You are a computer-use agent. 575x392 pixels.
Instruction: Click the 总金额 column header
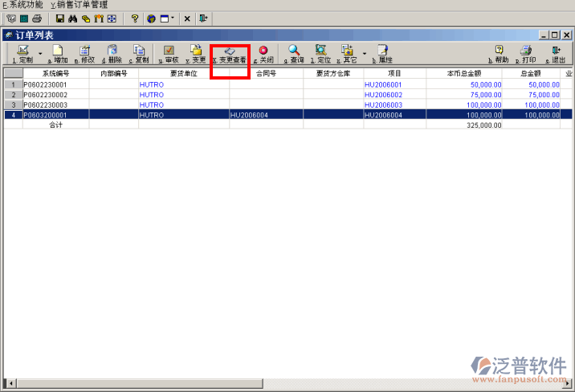coord(531,73)
